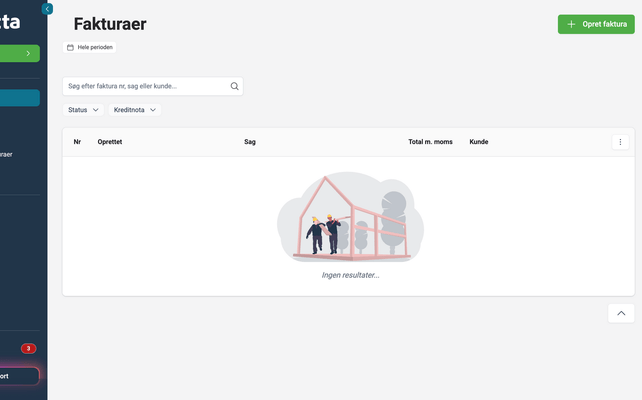Open the Hele perioden date range picker

click(x=95, y=47)
